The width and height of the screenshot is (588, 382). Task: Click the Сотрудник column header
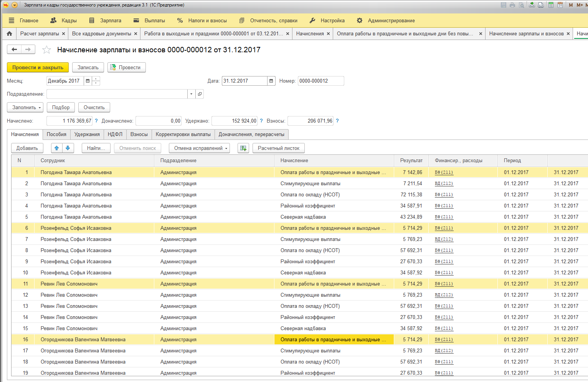pos(94,160)
